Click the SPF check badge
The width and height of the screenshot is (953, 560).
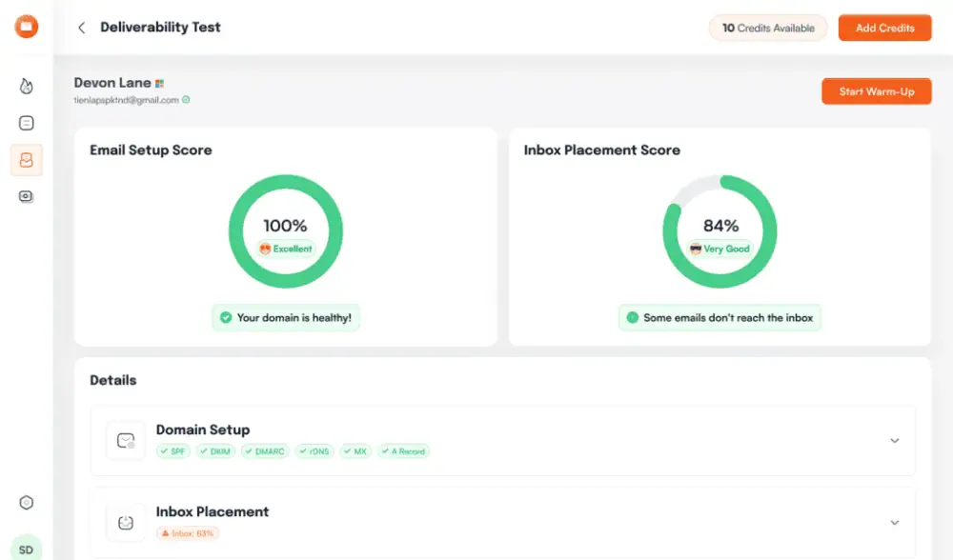[174, 451]
